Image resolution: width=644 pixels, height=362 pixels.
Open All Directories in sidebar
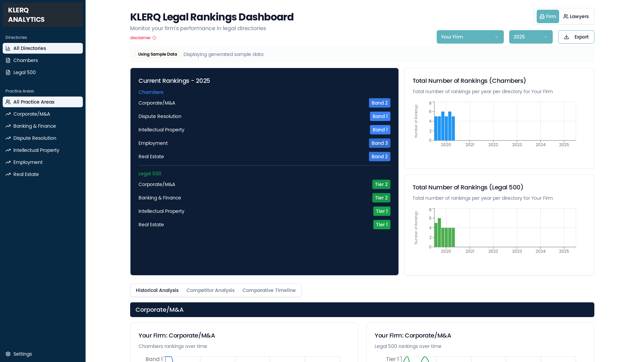43,48
